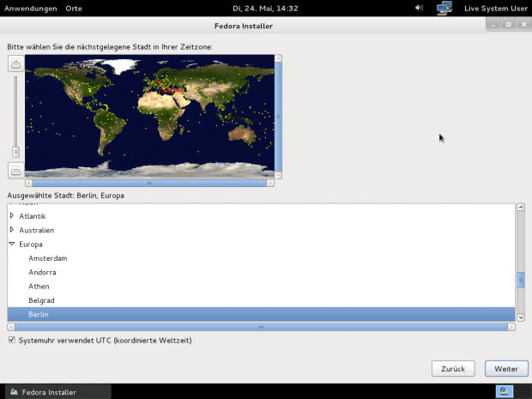Expand the Atlantik region
This screenshot has width=532, height=399.
click(x=12, y=216)
